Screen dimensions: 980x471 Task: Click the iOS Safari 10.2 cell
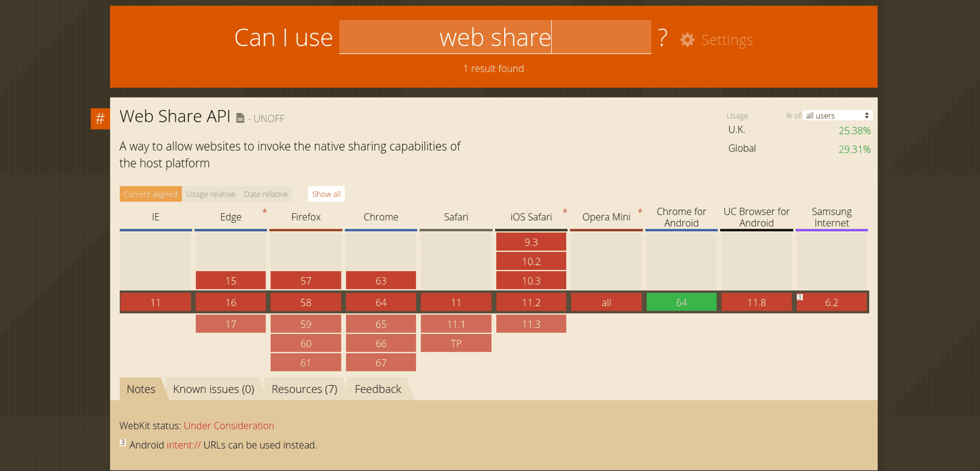pyautogui.click(x=531, y=261)
